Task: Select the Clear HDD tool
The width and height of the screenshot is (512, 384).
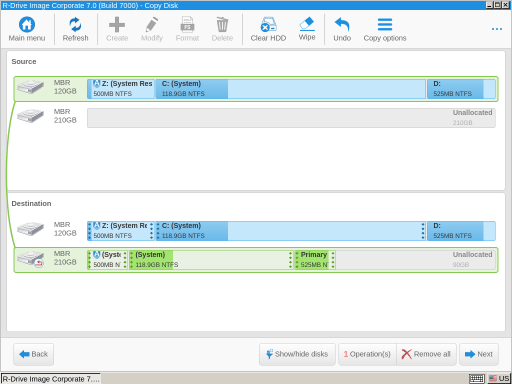Action: (268, 29)
